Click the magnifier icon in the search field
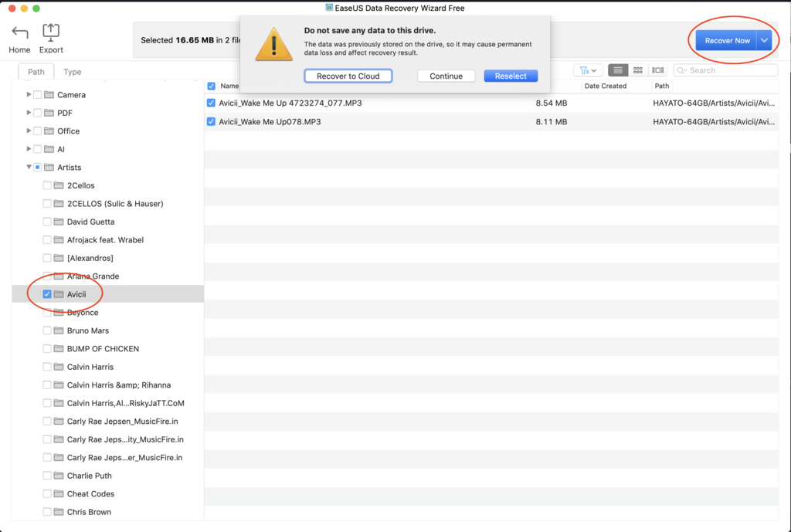 (x=680, y=69)
